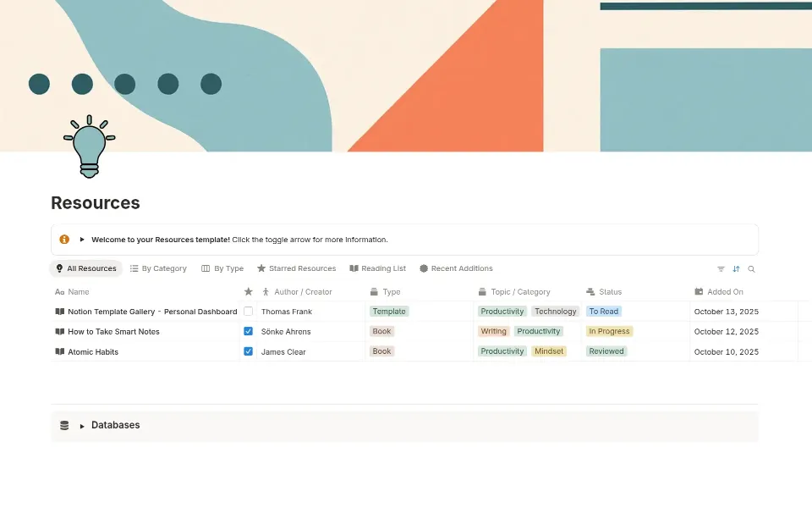The width and height of the screenshot is (812, 508).
Task: Click book icon beside How to Take Smart Notes
Action: point(59,332)
